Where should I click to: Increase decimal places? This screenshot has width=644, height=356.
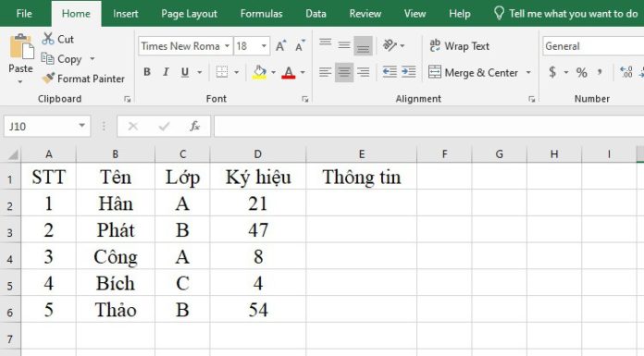(x=626, y=73)
